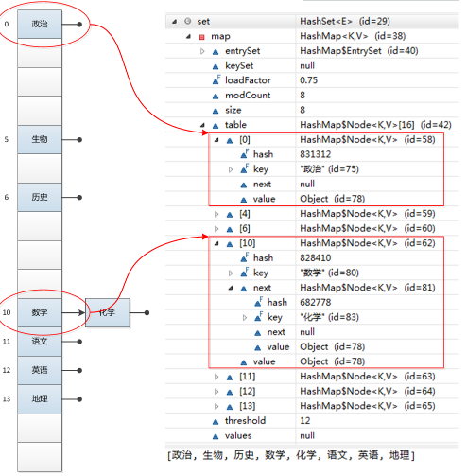Viewport: 467px width, 476px height.
Task: Click the value "HashMap$Node<K,V> (id=65)"
Action: pyautogui.click(x=368, y=406)
